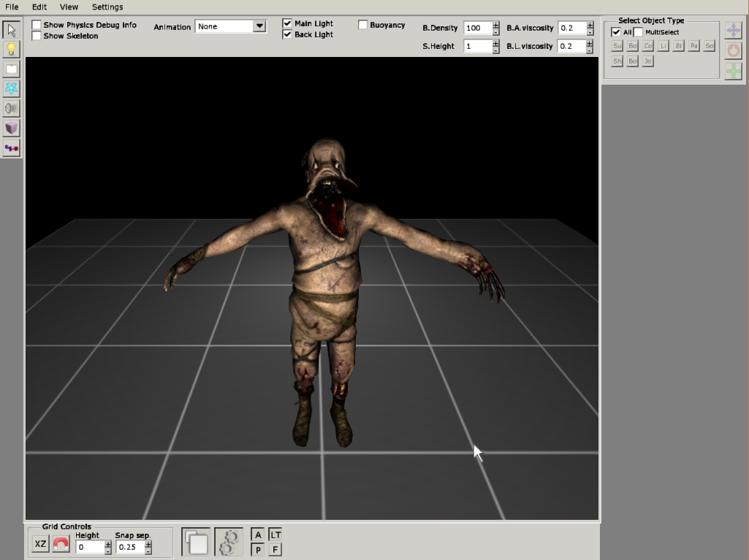Enable the Buoyancy checkbox
This screenshot has width=749, height=560.
coord(363,25)
